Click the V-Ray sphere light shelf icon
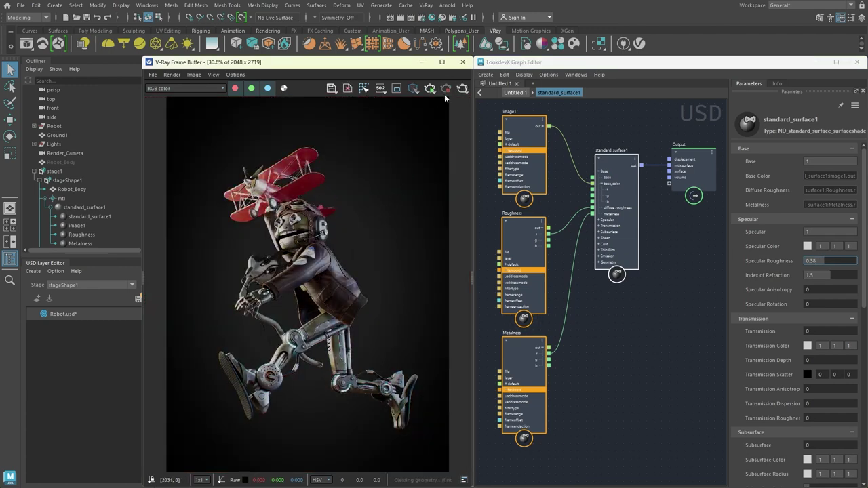Viewport: 868px width, 488px height. click(x=140, y=43)
